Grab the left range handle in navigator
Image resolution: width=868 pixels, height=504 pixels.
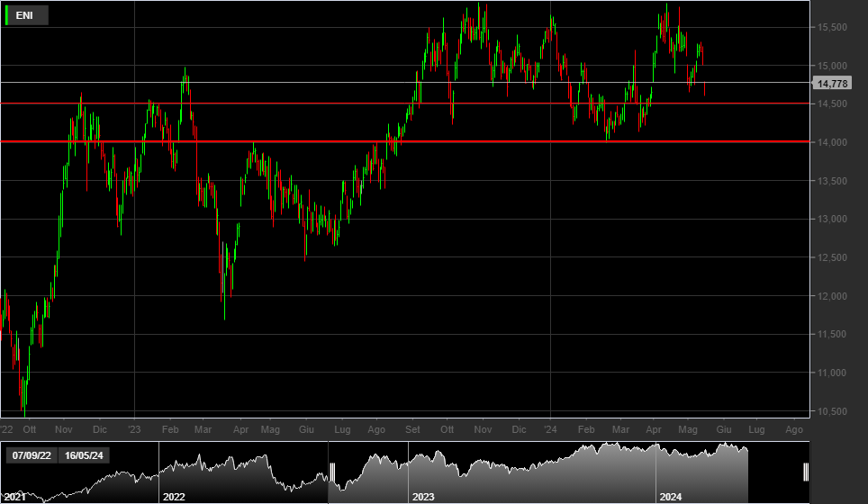click(x=332, y=472)
